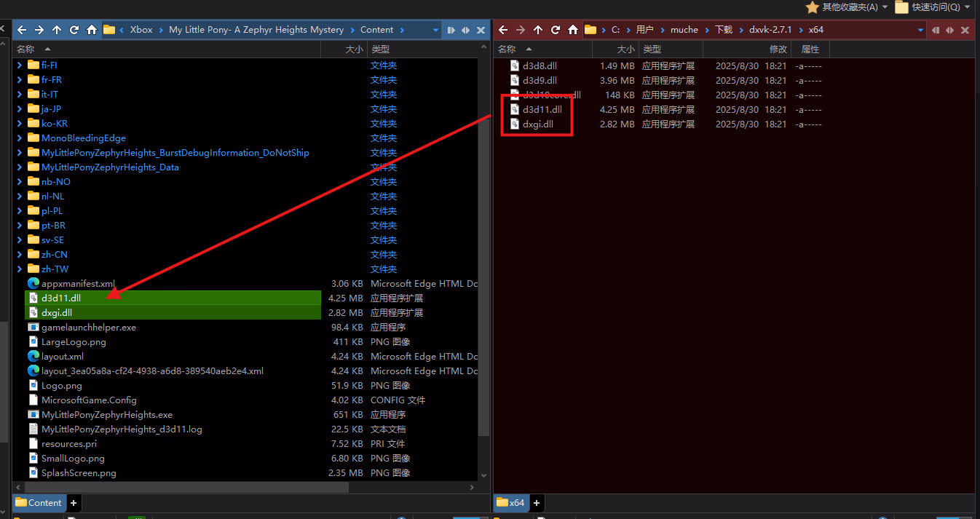Click dxvk-2.7.1 in right breadcrumb path
980x519 pixels.
(770, 30)
